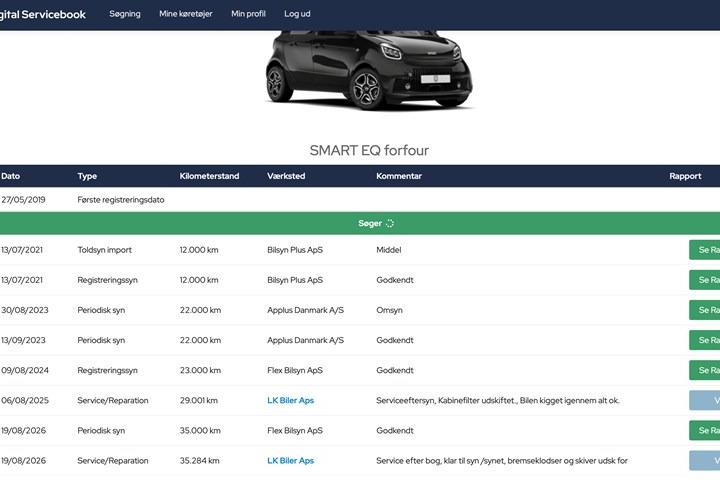
Task: Click the date 13/09/2023
Action: tap(23, 340)
